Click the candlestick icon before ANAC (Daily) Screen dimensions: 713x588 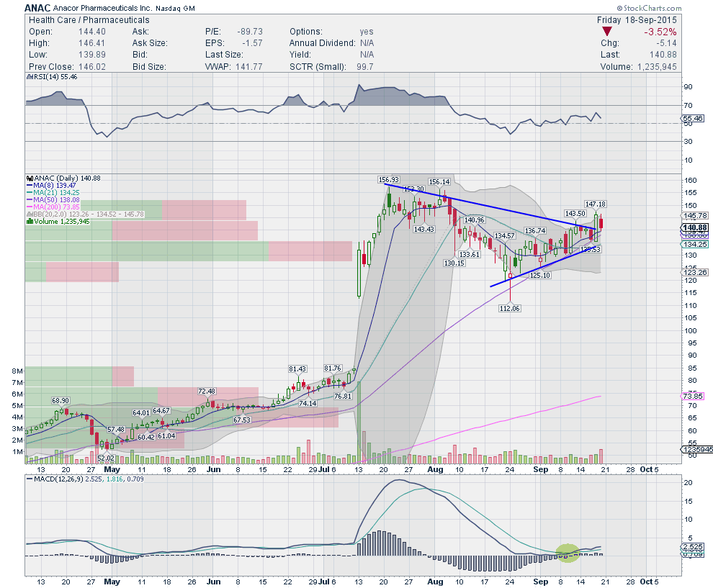click(30, 178)
